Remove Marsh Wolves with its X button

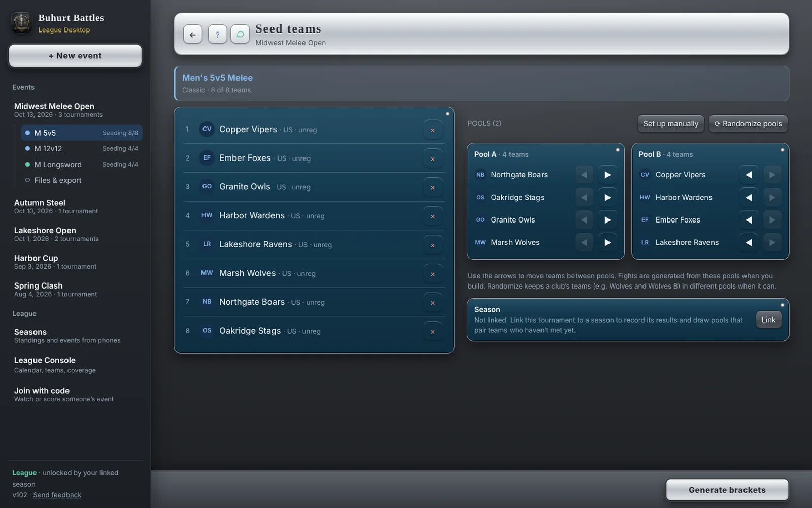point(433,274)
